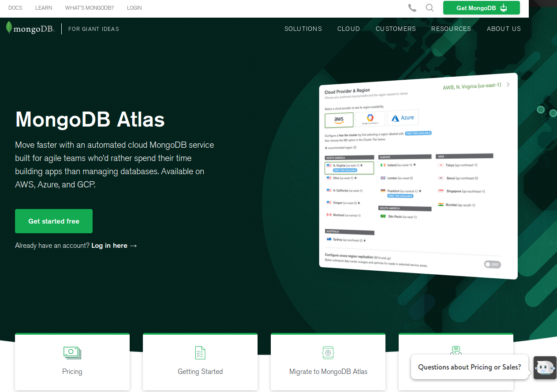
Task: Open WHAT'S MONGODB? link
Action: (x=90, y=8)
